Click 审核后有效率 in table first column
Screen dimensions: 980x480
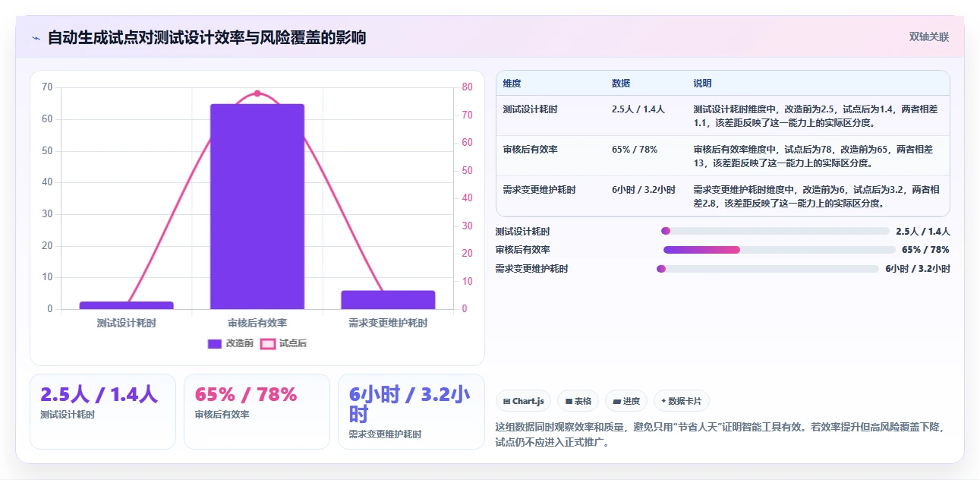(530, 150)
